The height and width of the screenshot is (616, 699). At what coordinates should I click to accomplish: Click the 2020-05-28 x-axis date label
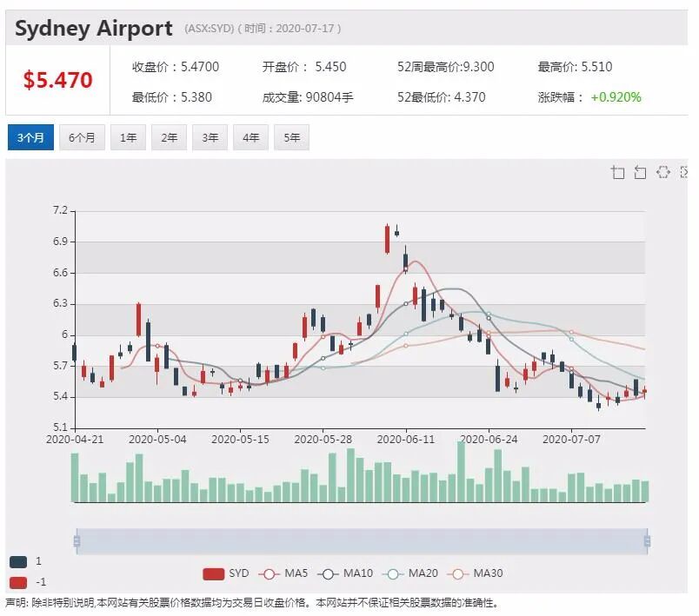tap(323, 440)
